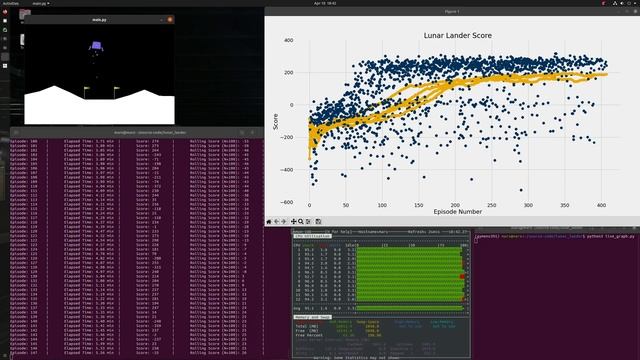The width and height of the screenshot is (640, 360).
Task: Open a new tab in lunar_lander terminal
Action: [x=16, y=132]
